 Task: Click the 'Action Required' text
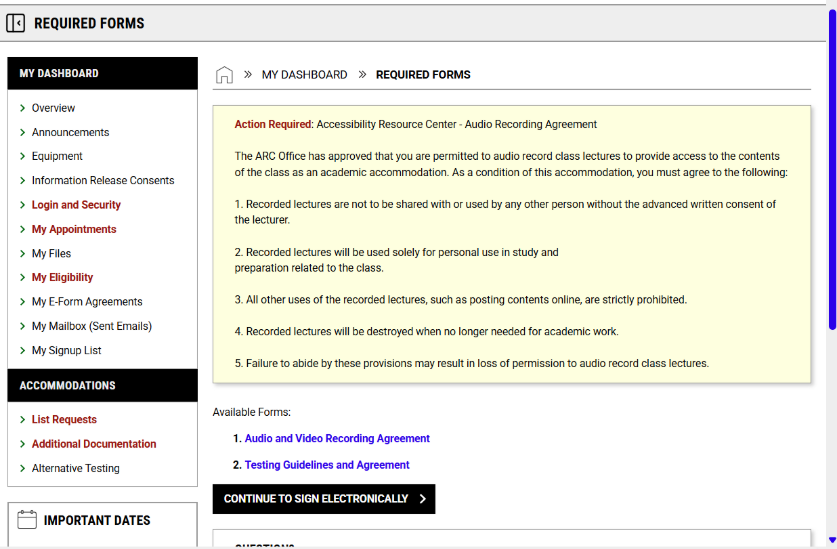[x=273, y=124]
